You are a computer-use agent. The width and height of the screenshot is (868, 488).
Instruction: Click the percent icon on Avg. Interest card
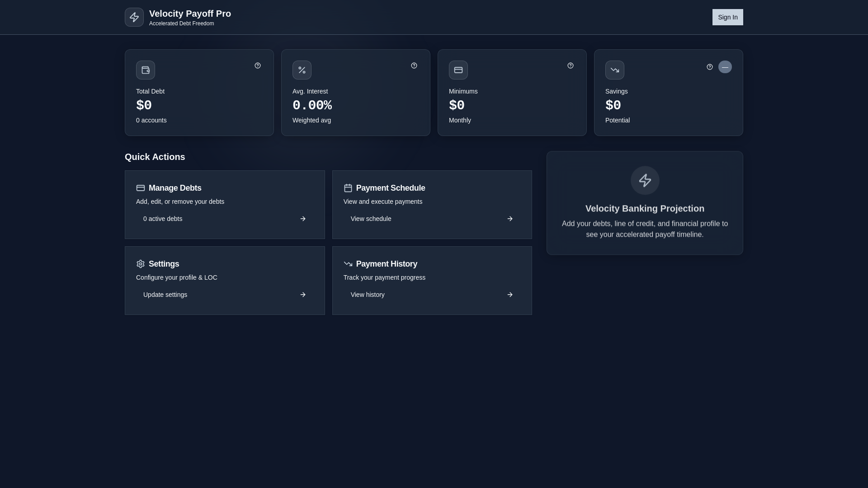(302, 70)
